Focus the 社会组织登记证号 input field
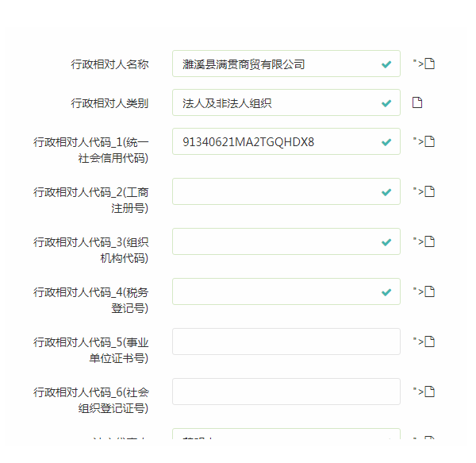The width and height of the screenshot is (476, 463). (286, 392)
